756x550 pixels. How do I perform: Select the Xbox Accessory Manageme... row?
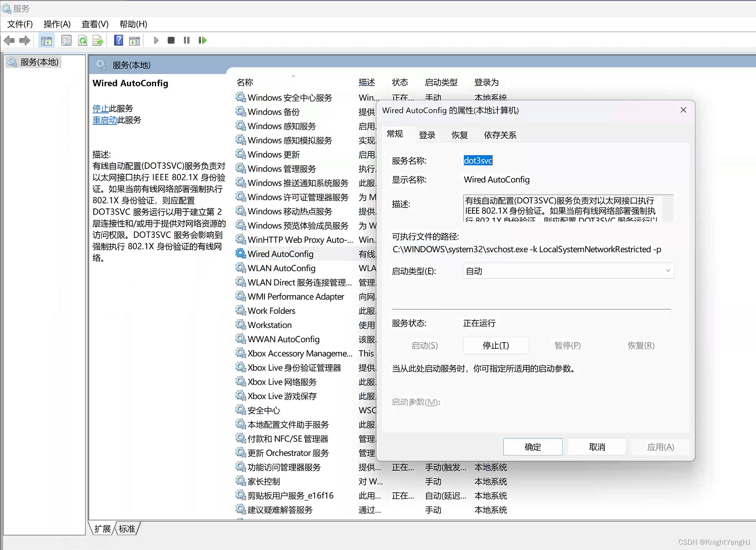(x=300, y=353)
